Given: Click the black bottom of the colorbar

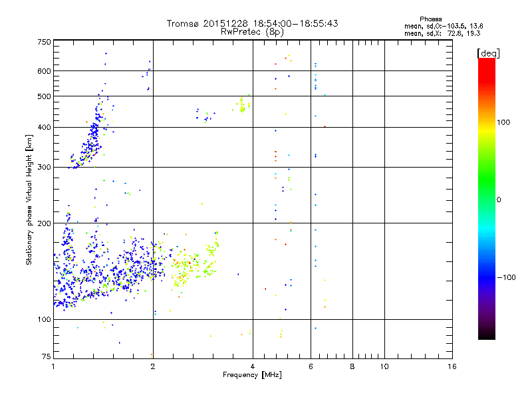Looking at the screenshot, I should tap(487, 336).
